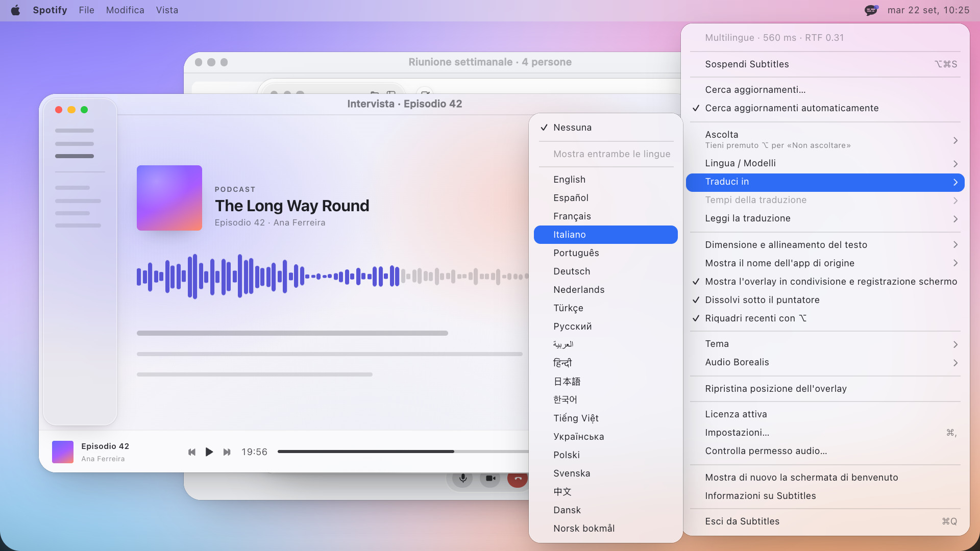Click the Subtitles menu bar icon
Screen dimensions: 980x551
(871, 10)
